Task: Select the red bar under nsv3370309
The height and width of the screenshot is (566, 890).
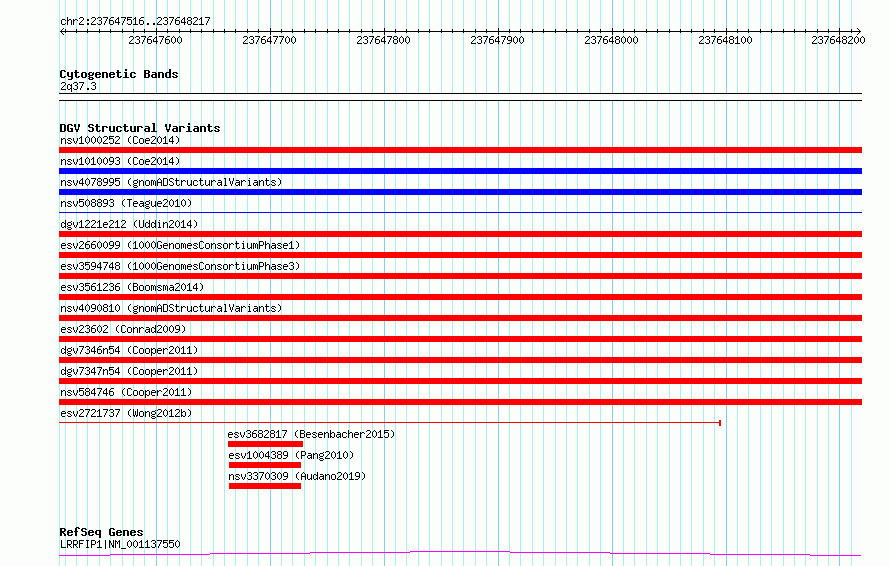Action: point(265,486)
